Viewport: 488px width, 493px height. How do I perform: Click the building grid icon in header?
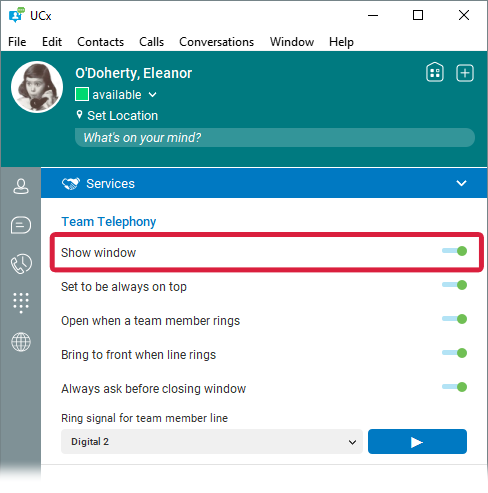[435, 72]
